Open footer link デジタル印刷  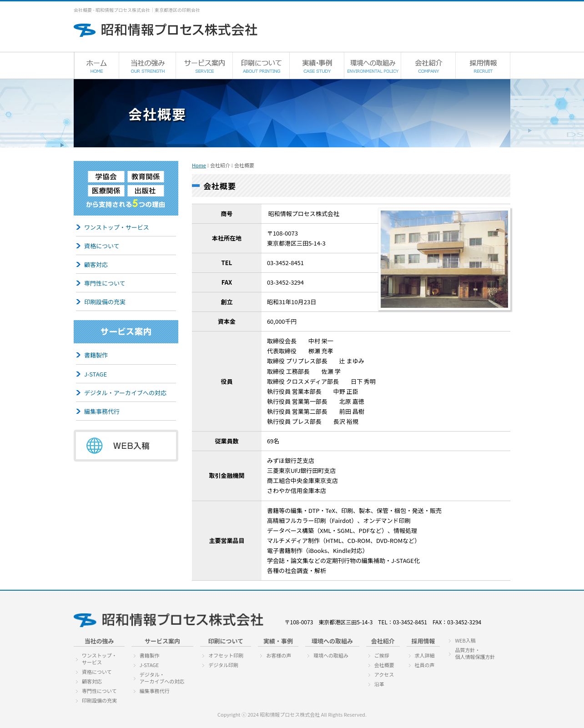tap(223, 665)
